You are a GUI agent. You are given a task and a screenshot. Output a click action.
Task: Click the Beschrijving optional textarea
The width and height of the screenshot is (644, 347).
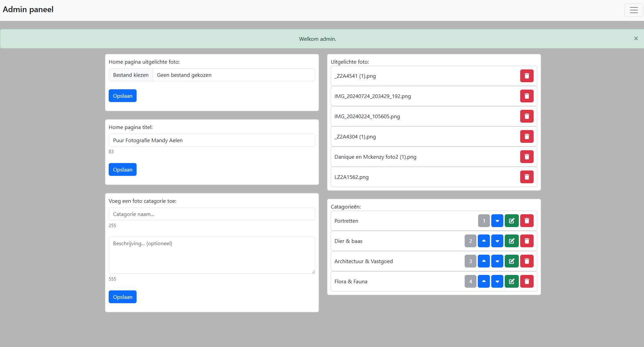click(212, 255)
